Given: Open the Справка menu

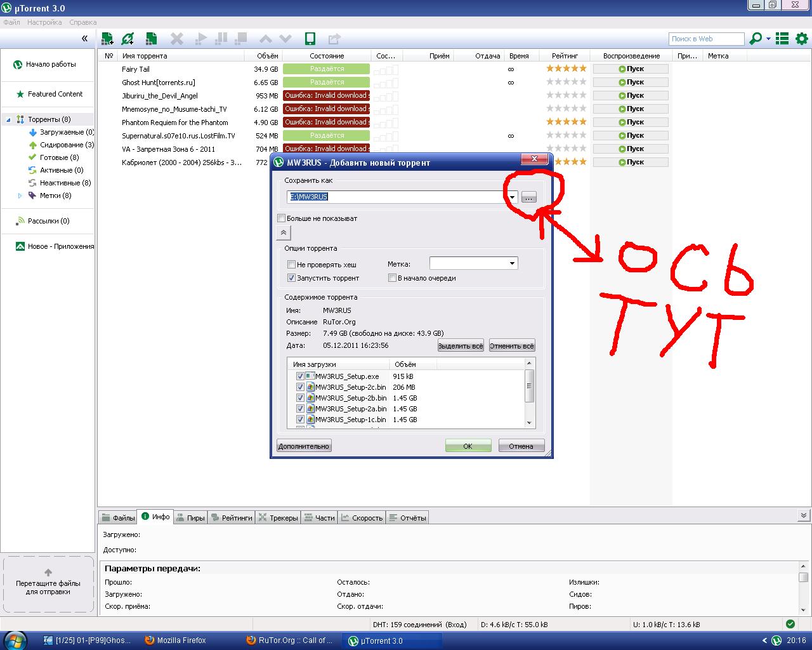Looking at the screenshot, I should [83, 22].
